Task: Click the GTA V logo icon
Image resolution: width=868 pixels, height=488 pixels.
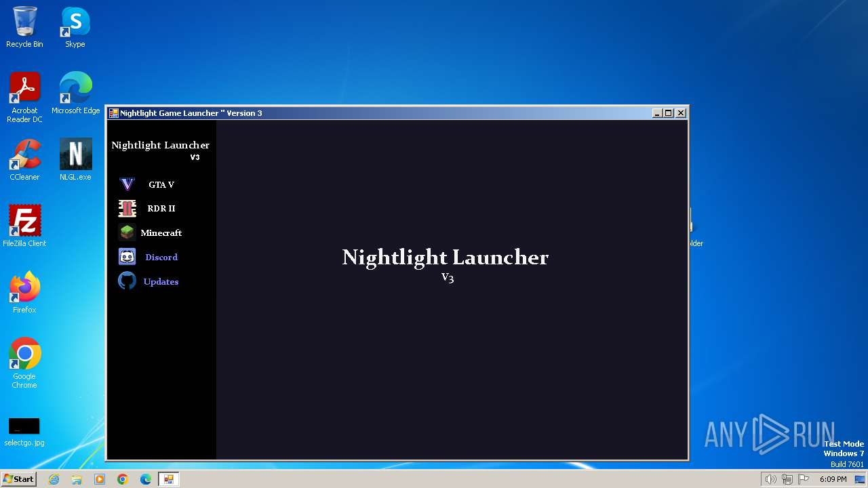Action: (x=127, y=184)
